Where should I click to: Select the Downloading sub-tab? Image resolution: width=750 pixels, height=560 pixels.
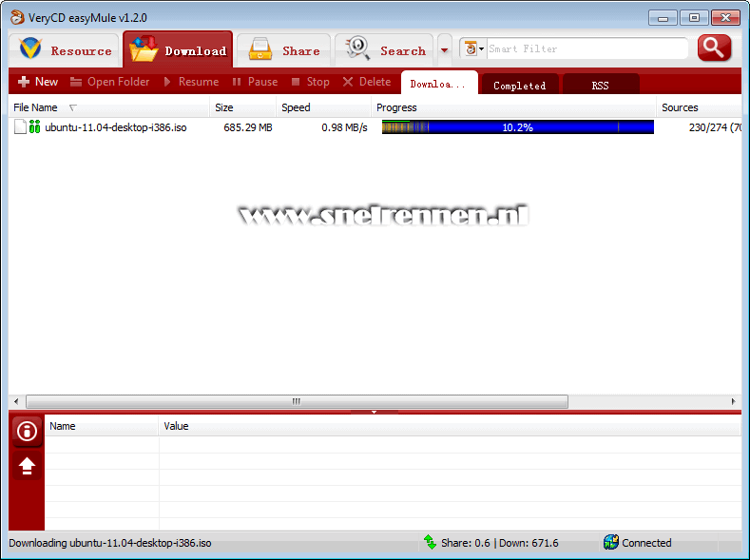click(x=439, y=84)
